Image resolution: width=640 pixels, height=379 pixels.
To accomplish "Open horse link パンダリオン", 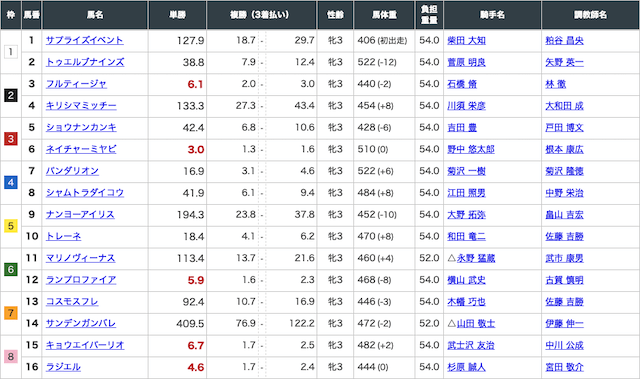I will point(72,171).
